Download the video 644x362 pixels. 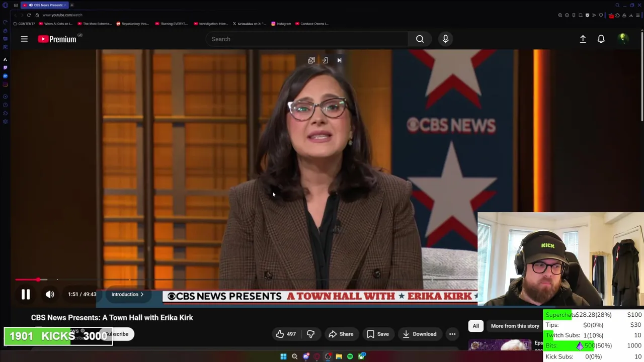pos(419,334)
